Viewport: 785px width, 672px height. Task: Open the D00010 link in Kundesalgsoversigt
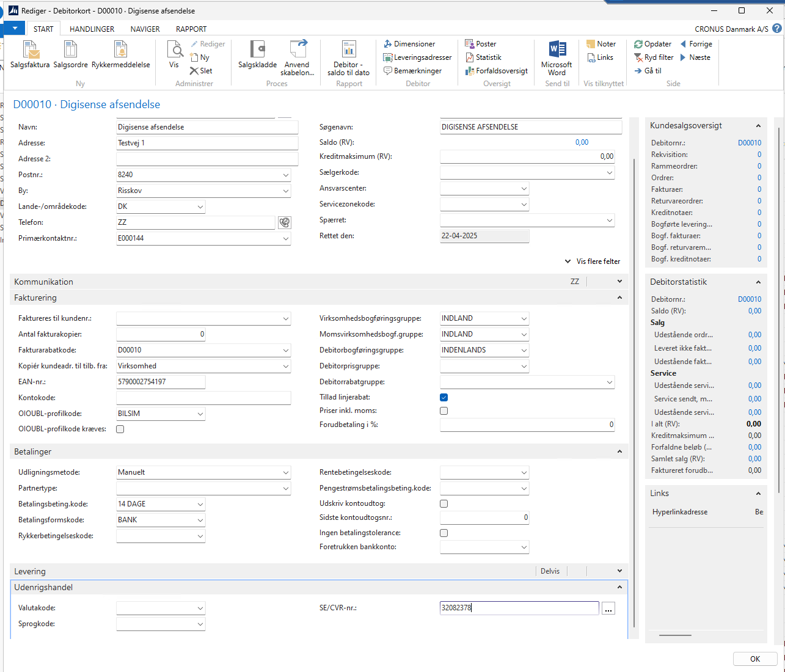(x=750, y=143)
